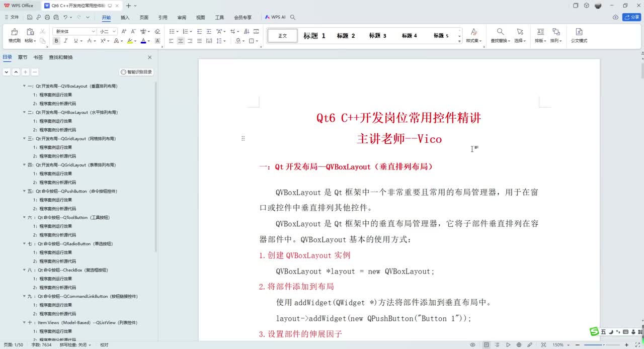Viewport: 644px width, 349px height.
Task: Open the bullet list dropdown arrow
Action: click(177, 31)
